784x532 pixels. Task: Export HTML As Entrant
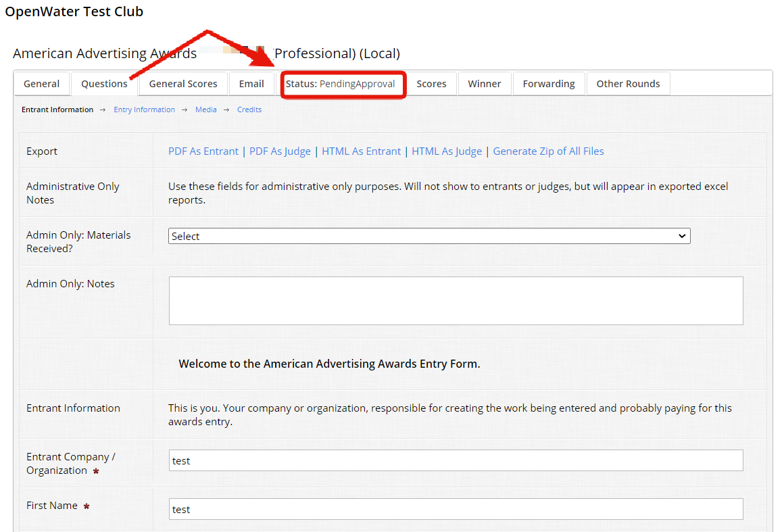[x=361, y=151]
